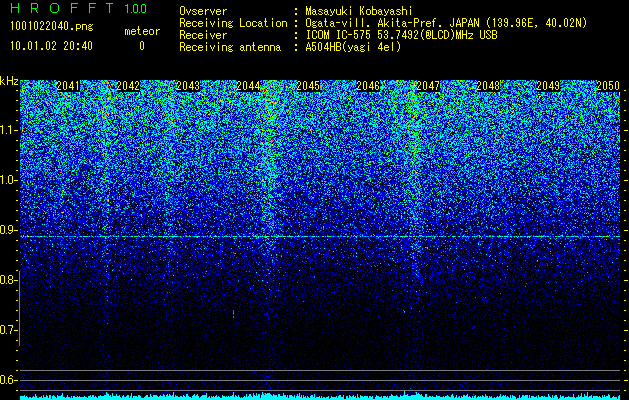The width and height of the screenshot is (629, 400).
Task: Click the kHz axis unit label
Action: [9, 81]
